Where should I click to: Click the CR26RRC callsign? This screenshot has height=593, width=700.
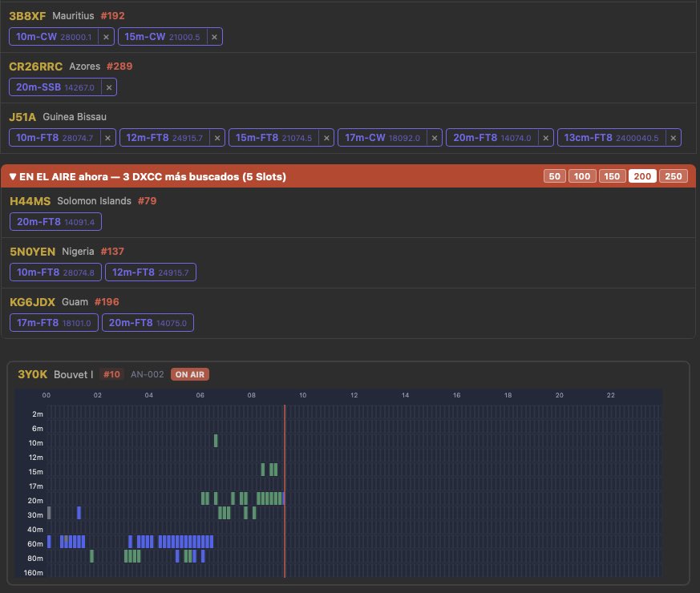click(x=36, y=67)
